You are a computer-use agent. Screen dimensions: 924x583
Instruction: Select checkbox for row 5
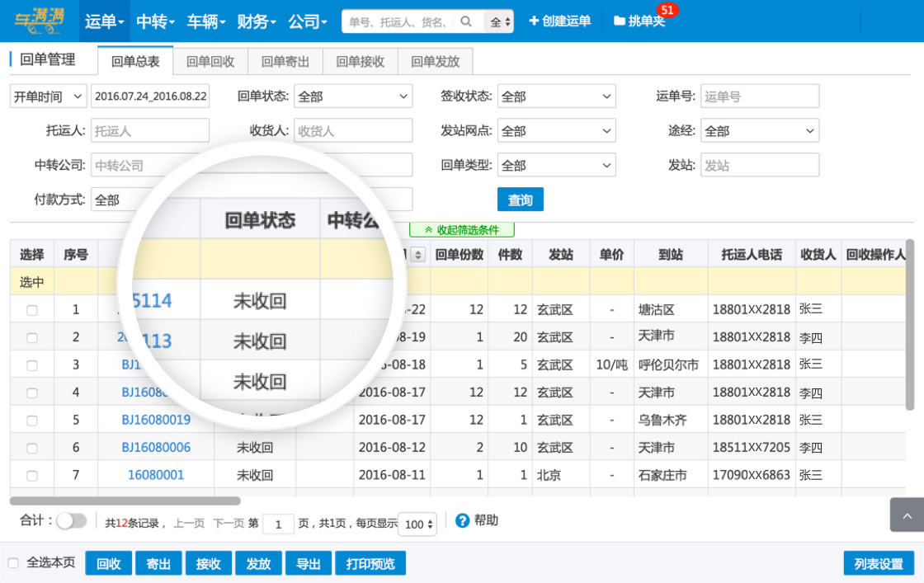pos(32,420)
